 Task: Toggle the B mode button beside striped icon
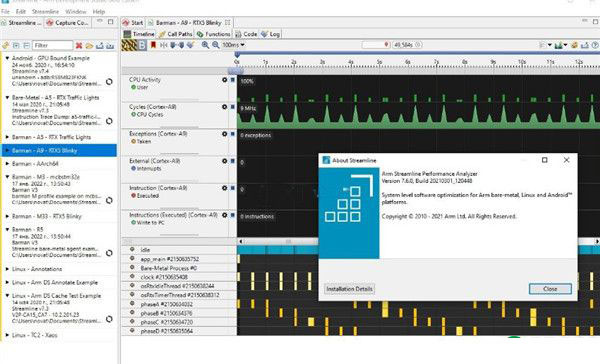pyautogui.click(x=142, y=45)
